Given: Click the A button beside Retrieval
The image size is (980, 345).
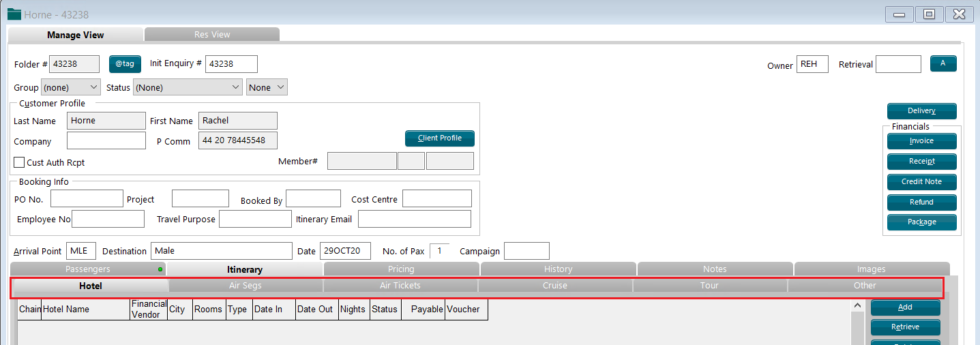Looking at the screenshot, I should coord(943,63).
